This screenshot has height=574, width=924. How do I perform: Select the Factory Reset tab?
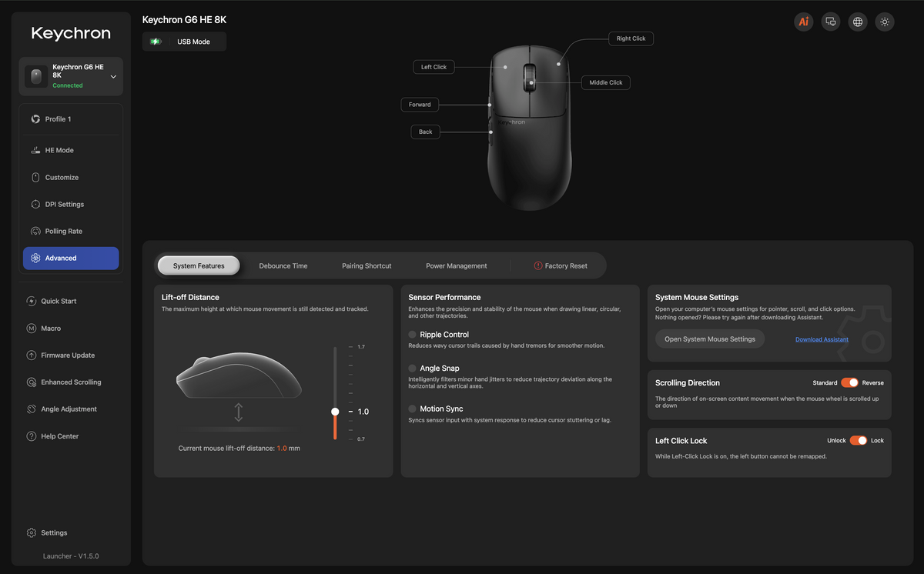click(561, 265)
